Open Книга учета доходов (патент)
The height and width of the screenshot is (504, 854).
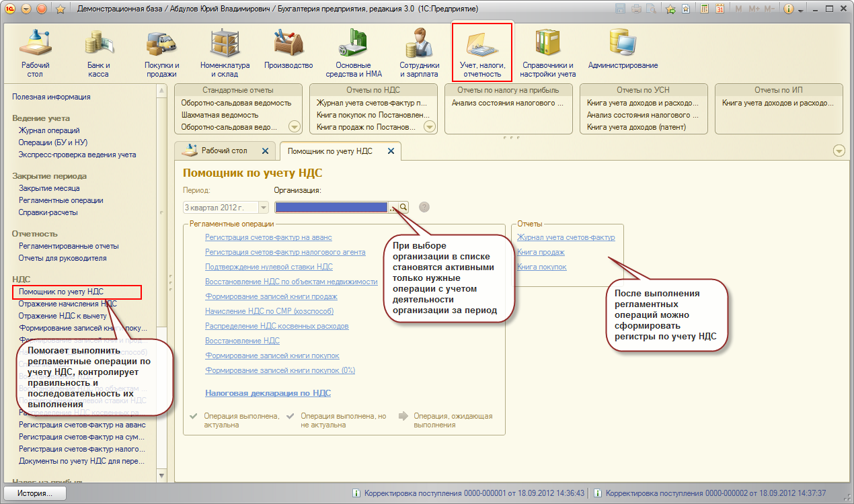coord(636,127)
